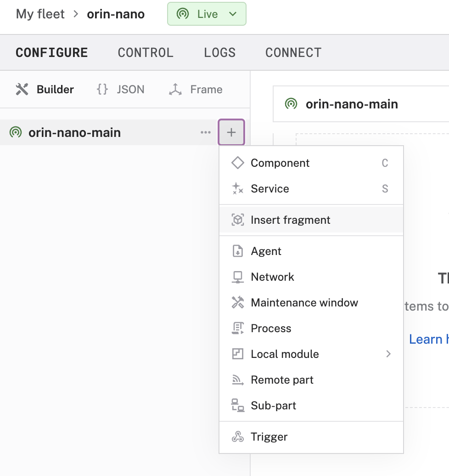Click the Service sparkle icon

point(237,189)
